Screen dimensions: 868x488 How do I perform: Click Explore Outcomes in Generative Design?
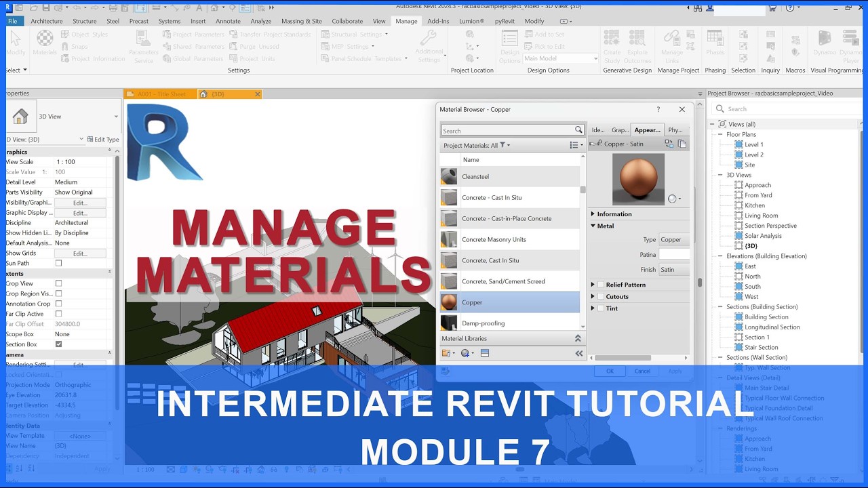(x=637, y=46)
